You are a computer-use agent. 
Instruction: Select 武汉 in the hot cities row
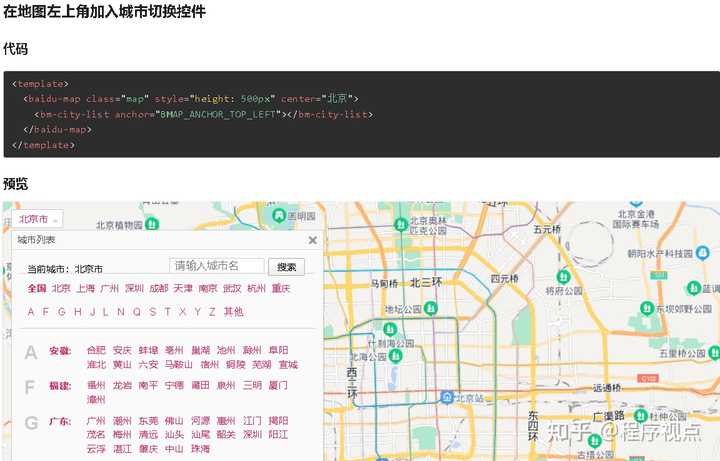pos(232,288)
